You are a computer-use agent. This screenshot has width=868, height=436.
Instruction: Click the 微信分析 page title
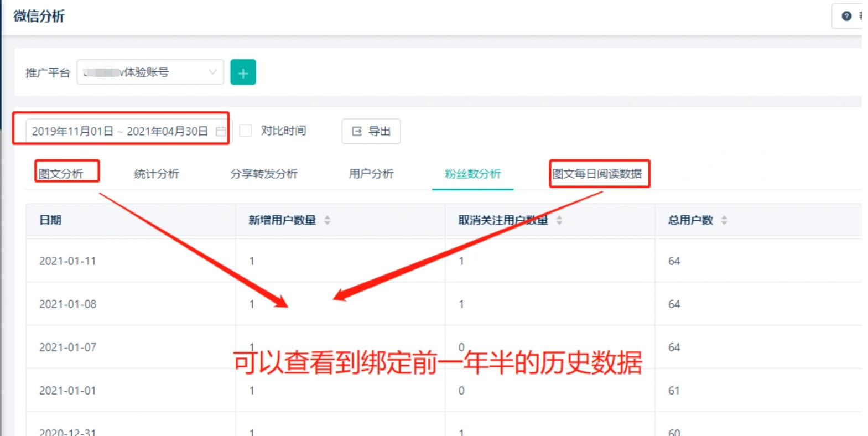(x=39, y=16)
